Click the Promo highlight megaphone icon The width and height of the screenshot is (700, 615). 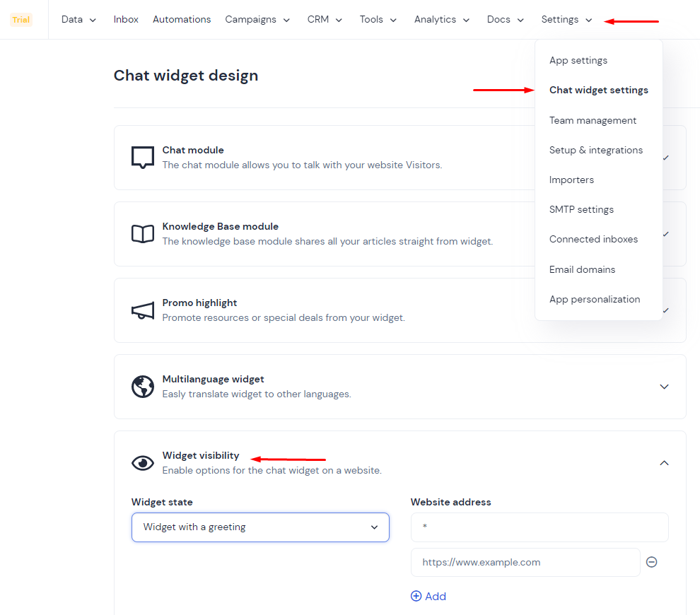pos(143,310)
